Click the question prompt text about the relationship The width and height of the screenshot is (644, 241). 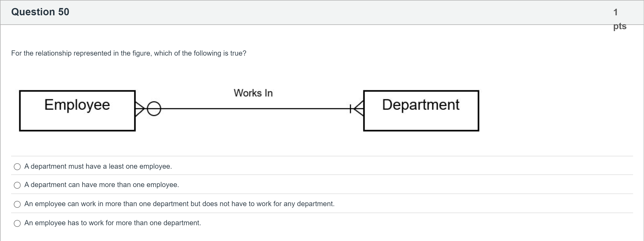(x=129, y=53)
